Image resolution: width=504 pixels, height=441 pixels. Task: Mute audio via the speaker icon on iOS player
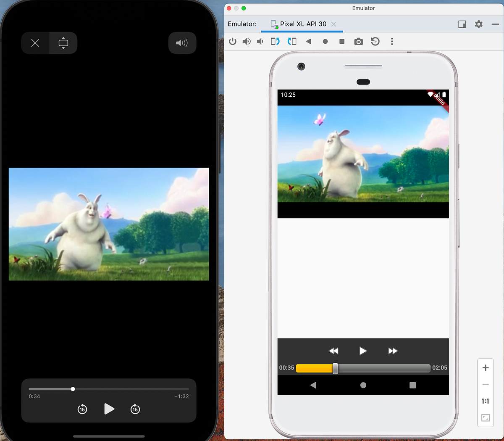pos(182,43)
